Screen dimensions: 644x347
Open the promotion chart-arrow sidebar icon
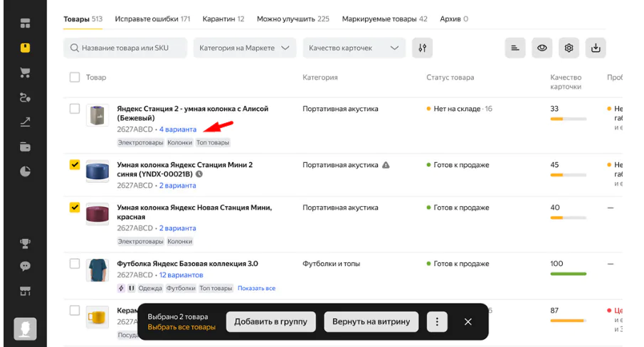pos(25,122)
